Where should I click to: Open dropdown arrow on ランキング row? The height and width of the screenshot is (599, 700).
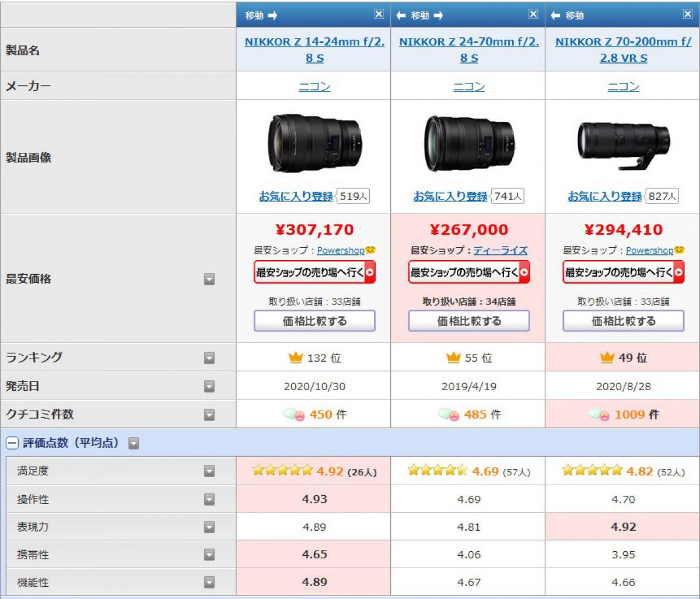pos(209,358)
